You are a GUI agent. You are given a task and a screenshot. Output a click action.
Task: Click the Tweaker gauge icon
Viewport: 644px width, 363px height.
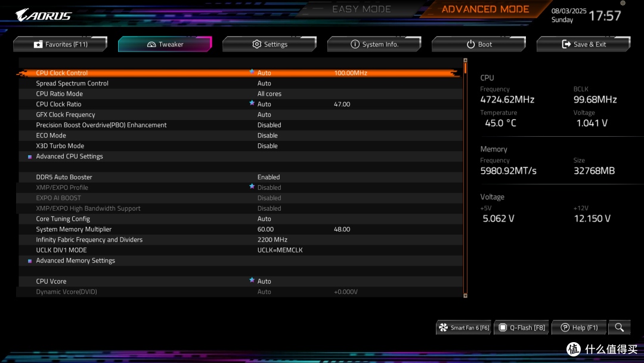[x=151, y=44]
